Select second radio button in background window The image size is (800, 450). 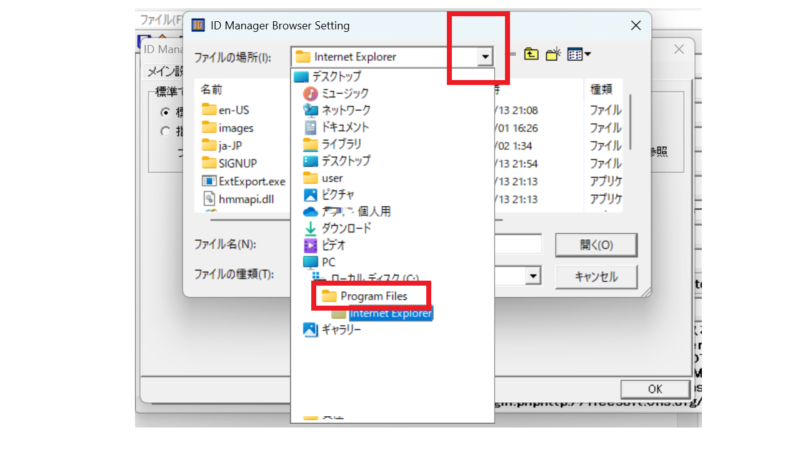coord(165,131)
